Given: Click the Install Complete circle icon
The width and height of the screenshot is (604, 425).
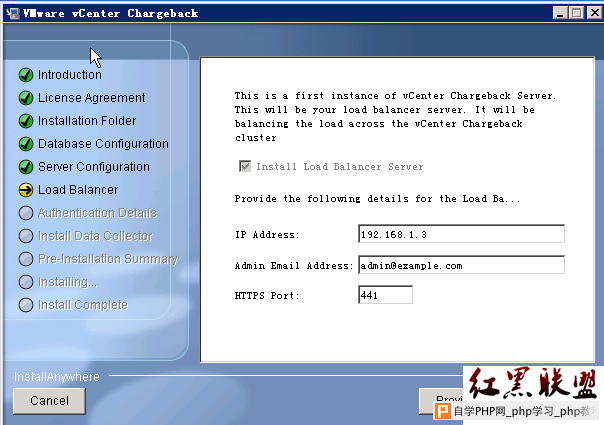Looking at the screenshot, I should pos(26,305).
